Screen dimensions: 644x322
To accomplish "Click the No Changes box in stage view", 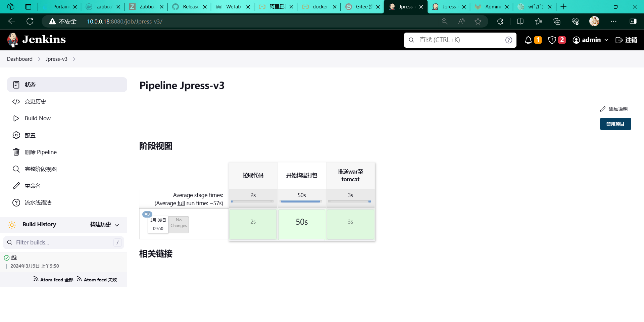I will pyautogui.click(x=179, y=224).
